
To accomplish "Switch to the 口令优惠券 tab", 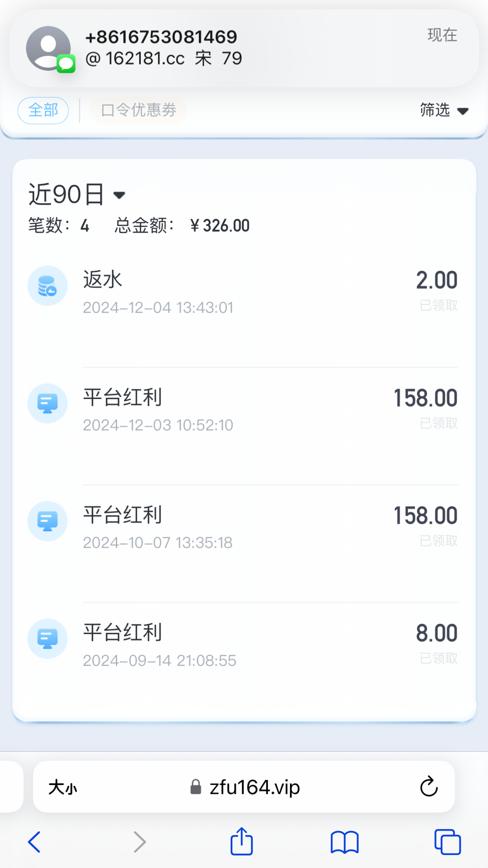I will (x=138, y=110).
